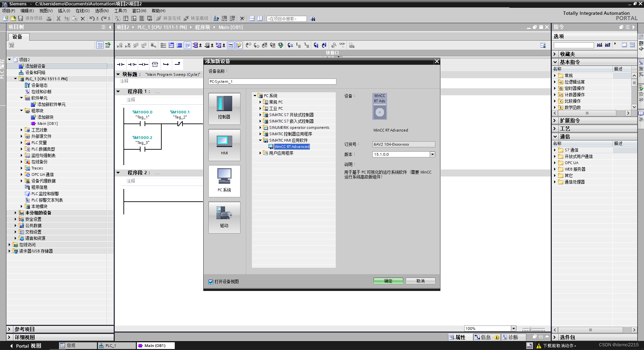644x350 pixels.
Task: Confirm the dialog with the green 确定 button
Action: (388, 281)
